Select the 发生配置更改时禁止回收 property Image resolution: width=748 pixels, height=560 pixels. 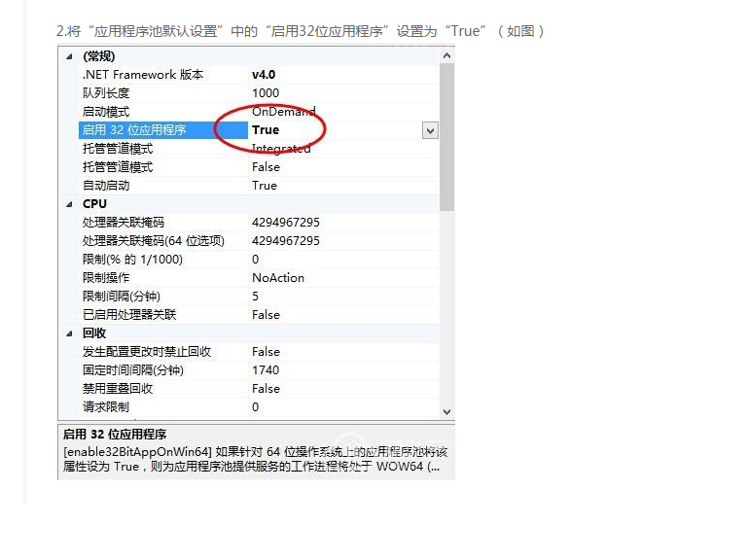click(x=147, y=352)
